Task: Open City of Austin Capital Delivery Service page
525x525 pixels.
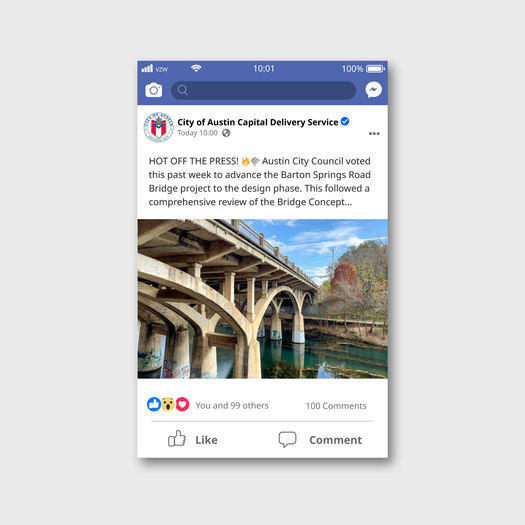Action: 257,122
